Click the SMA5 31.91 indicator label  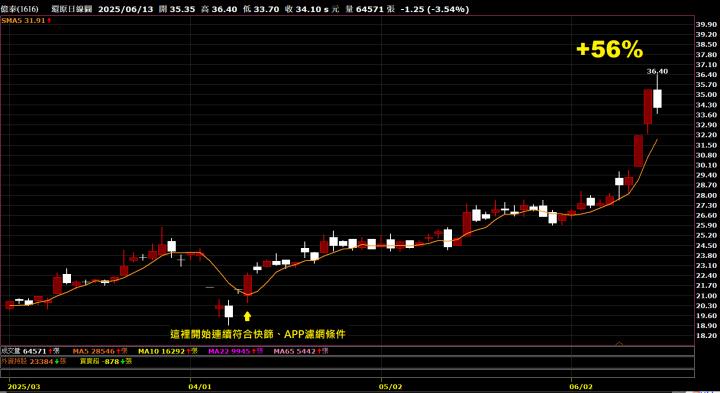pos(26,21)
